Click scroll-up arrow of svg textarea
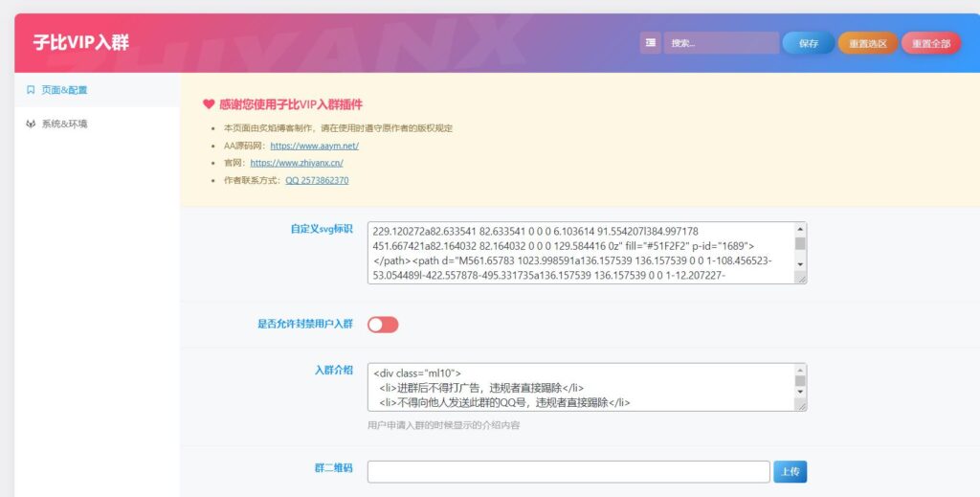The width and height of the screenshot is (980, 497). (800, 229)
